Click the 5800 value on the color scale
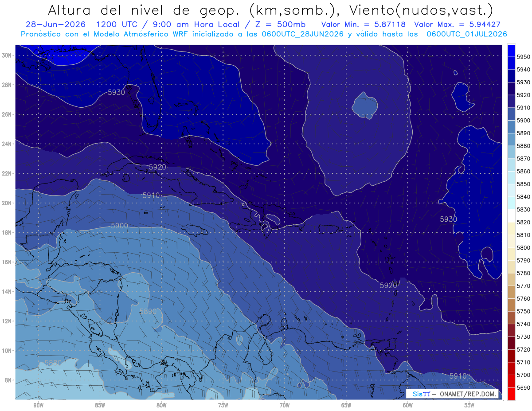 524,247
